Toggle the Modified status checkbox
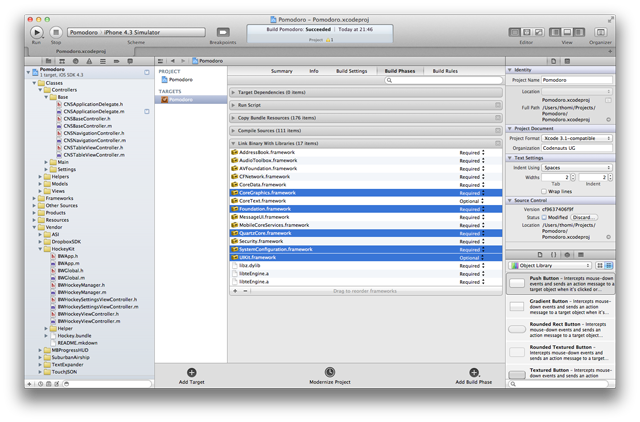This screenshot has width=640, height=422. (544, 216)
